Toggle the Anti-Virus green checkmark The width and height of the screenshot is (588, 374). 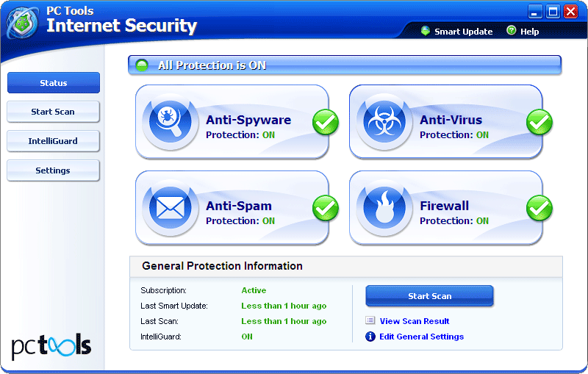[539, 122]
